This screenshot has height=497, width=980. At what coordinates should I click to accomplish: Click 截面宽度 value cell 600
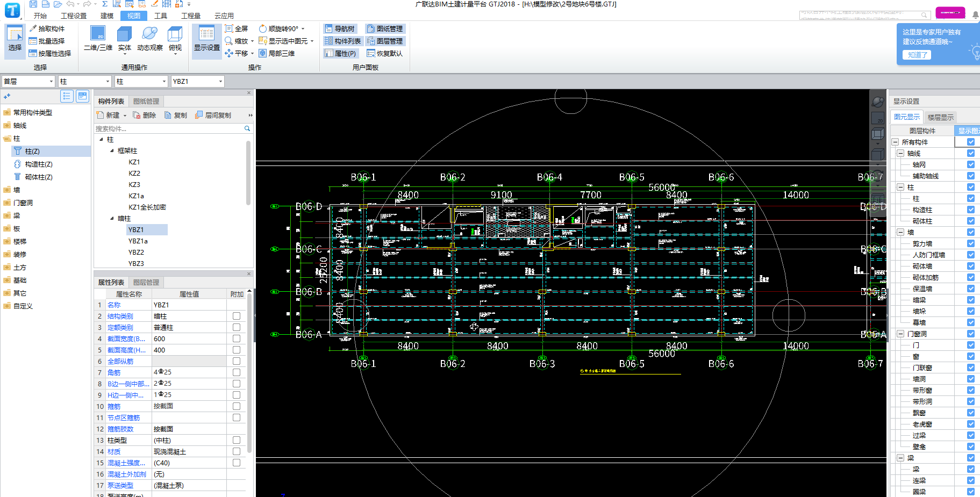coord(189,338)
